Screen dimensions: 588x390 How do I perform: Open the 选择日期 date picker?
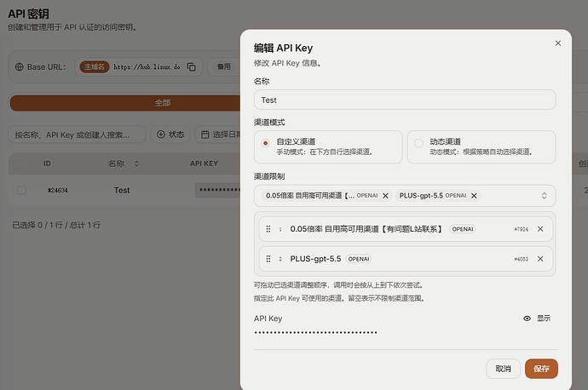point(218,135)
